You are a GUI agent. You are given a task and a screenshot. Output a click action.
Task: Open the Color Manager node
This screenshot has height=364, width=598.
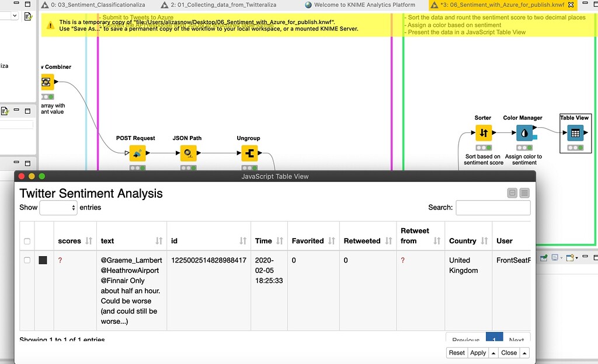[x=523, y=132]
